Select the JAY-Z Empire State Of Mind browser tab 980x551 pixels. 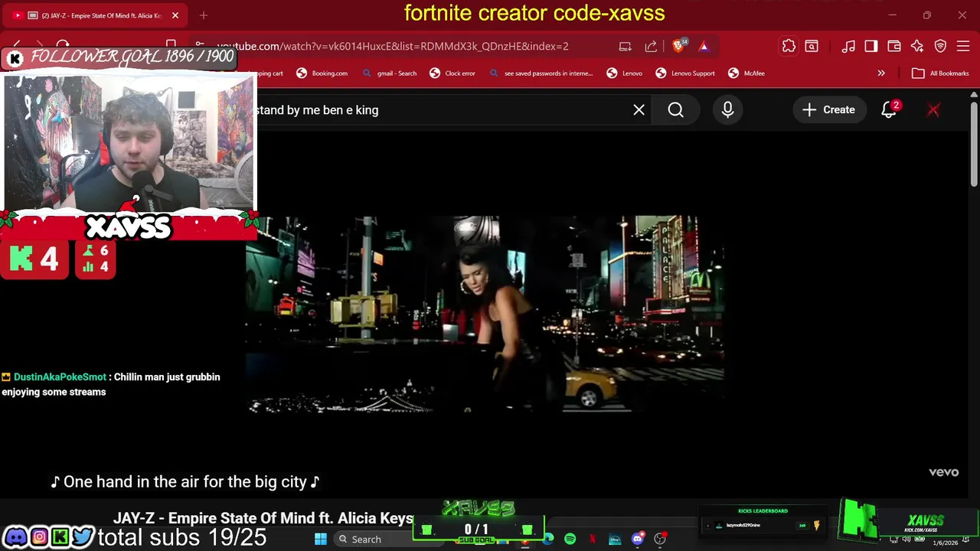(x=93, y=15)
